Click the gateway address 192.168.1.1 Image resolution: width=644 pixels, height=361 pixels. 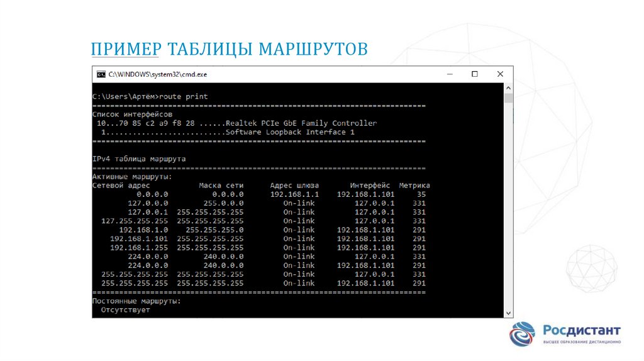[x=294, y=194]
